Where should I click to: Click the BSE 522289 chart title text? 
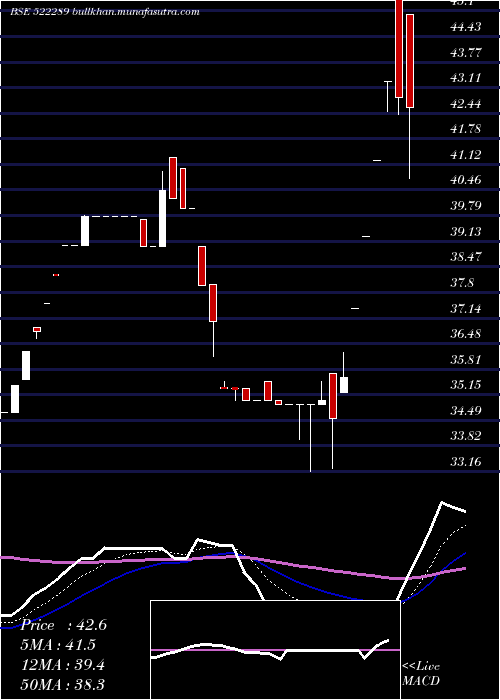(x=105, y=12)
